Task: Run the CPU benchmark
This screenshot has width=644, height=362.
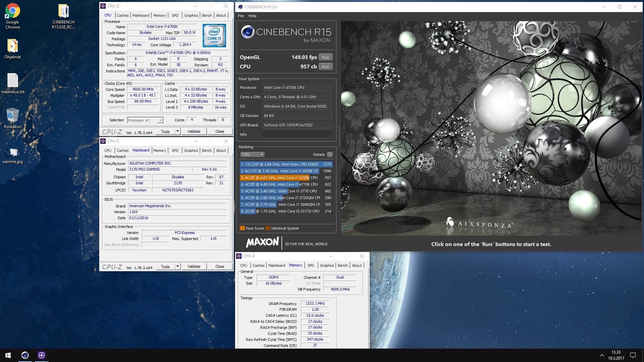Action: click(x=325, y=67)
